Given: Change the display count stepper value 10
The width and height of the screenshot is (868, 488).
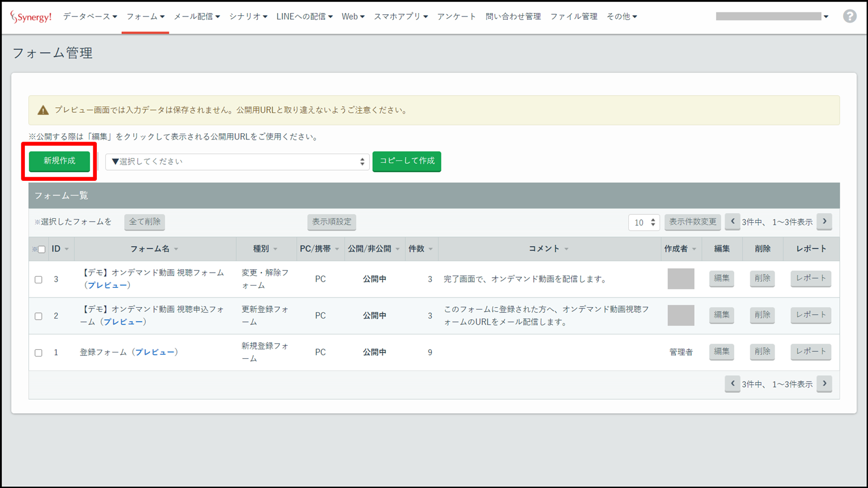Looking at the screenshot, I should 644,222.
